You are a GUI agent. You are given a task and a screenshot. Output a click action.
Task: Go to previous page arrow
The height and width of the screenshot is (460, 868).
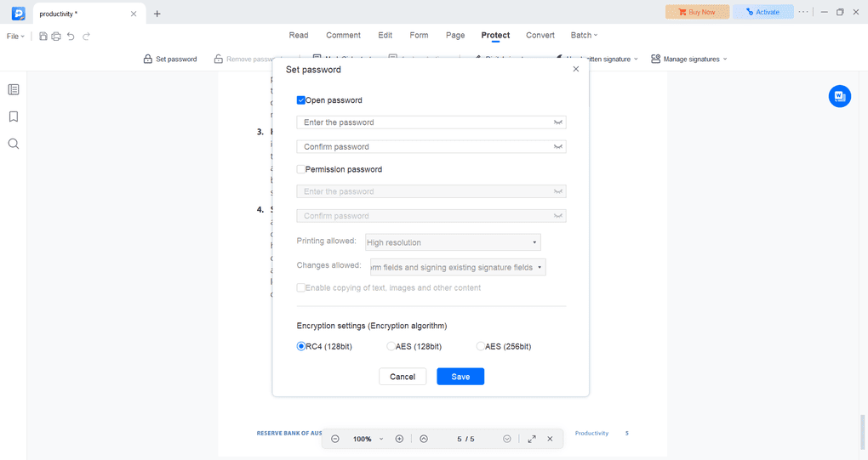pyautogui.click(x=424, y=439)
